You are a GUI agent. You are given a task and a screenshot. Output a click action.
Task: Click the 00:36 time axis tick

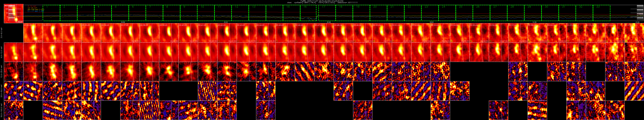(123, 22)
